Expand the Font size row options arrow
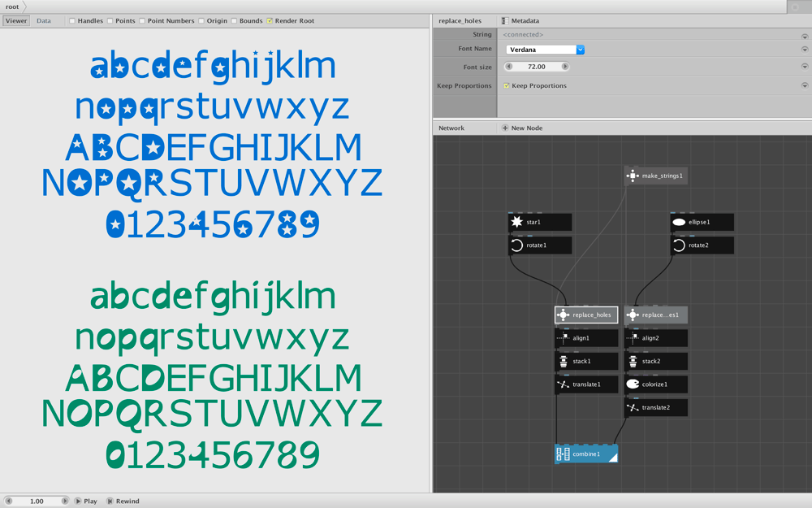Screen dimensions: 812x508 (805, 67)
